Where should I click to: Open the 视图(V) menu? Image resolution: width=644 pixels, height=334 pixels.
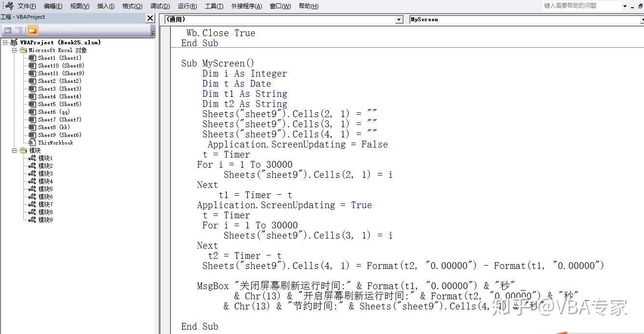pyautogui.click(x=80, y=6)
